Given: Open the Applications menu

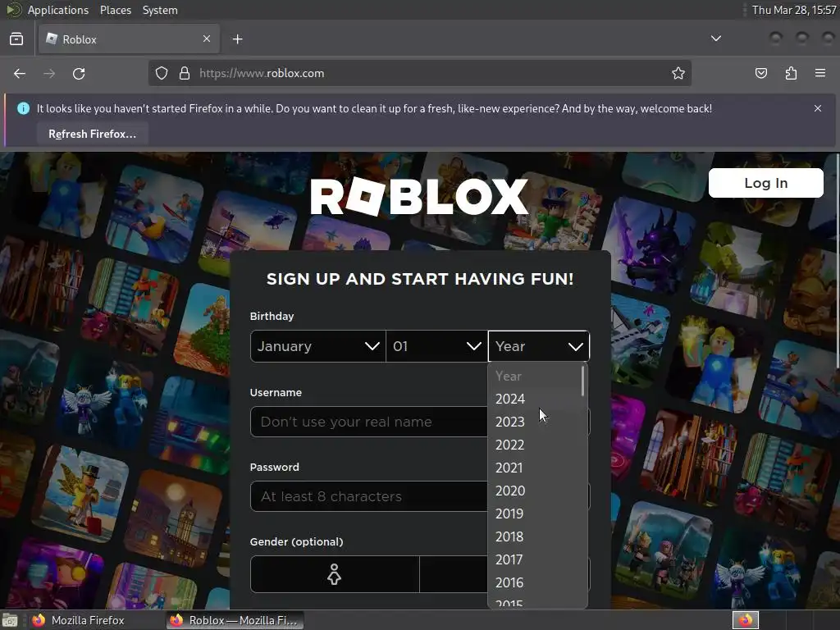Looking at the screenshot, I should 58,10.
